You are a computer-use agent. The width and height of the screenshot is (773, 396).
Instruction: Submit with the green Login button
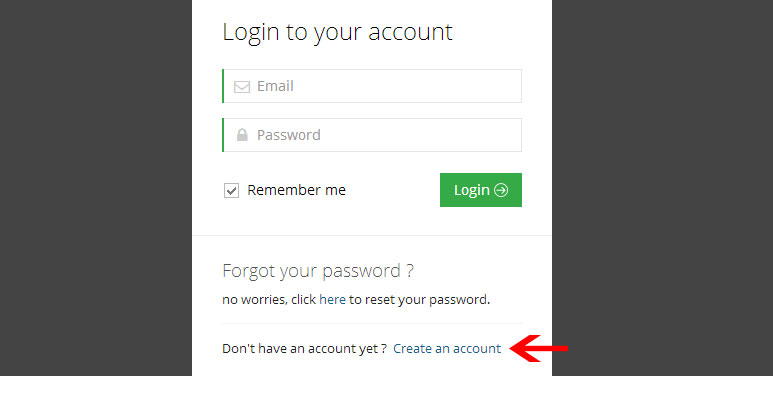coord(481,190)
